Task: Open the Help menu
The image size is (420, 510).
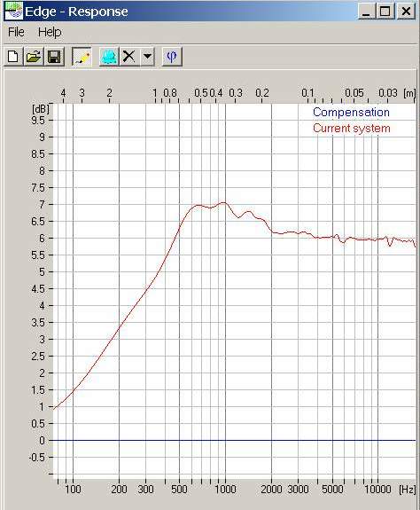Action: 50,32
